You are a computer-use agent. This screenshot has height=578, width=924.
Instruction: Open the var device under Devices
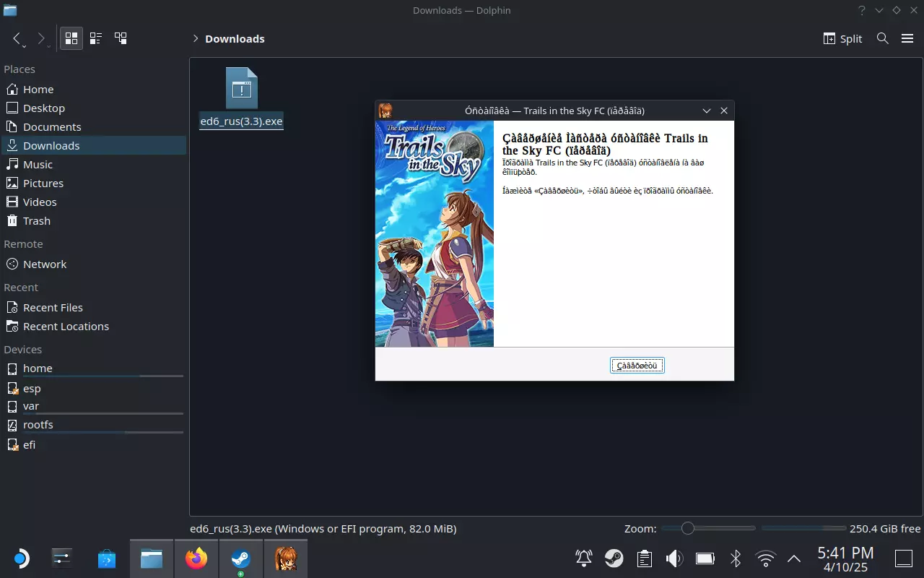click(94, 406)
